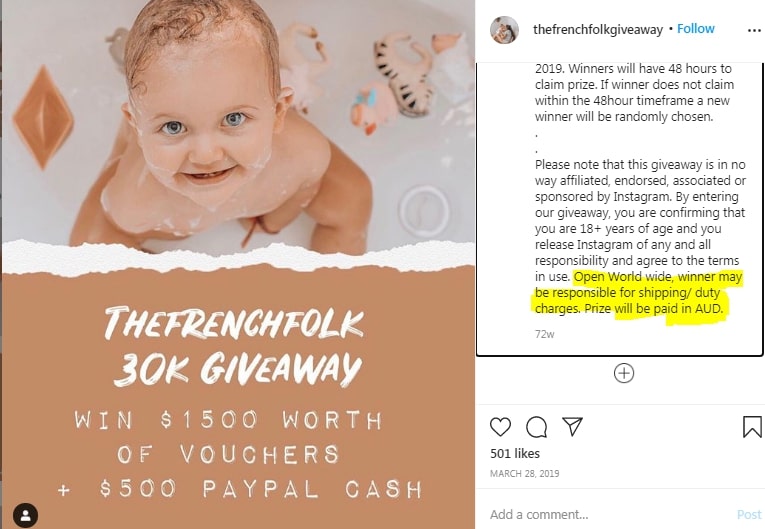Screen dimensions: 765x529
Task: Submit comment with Post button
Action: tap(749, 514)
